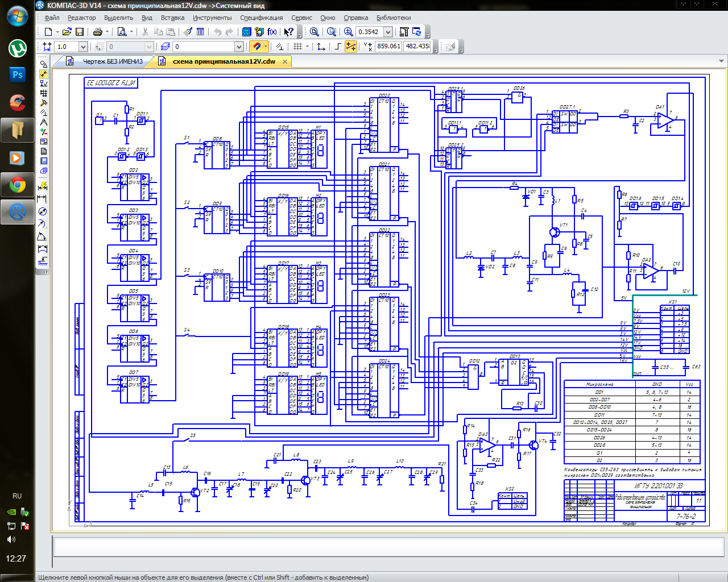Open the Сервис menu
The image size is (728, 582).
tap(301, 18)
